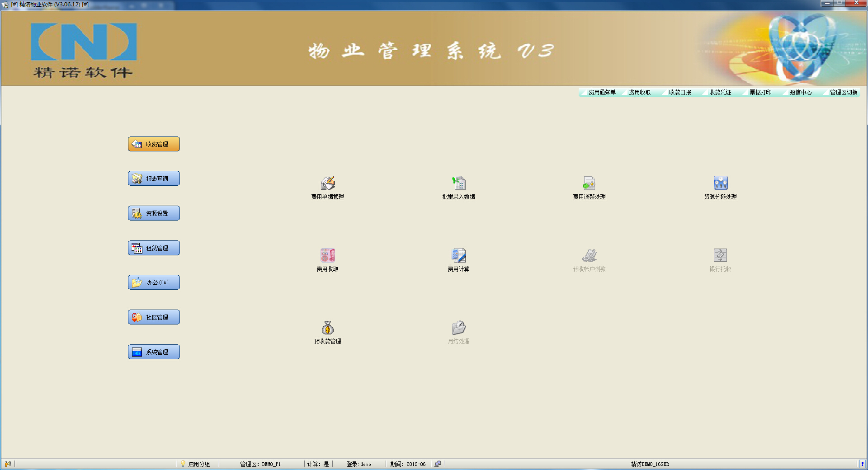
Task: Open 费用收取 banknote icon in center grid
Action: tap(328, 255)
